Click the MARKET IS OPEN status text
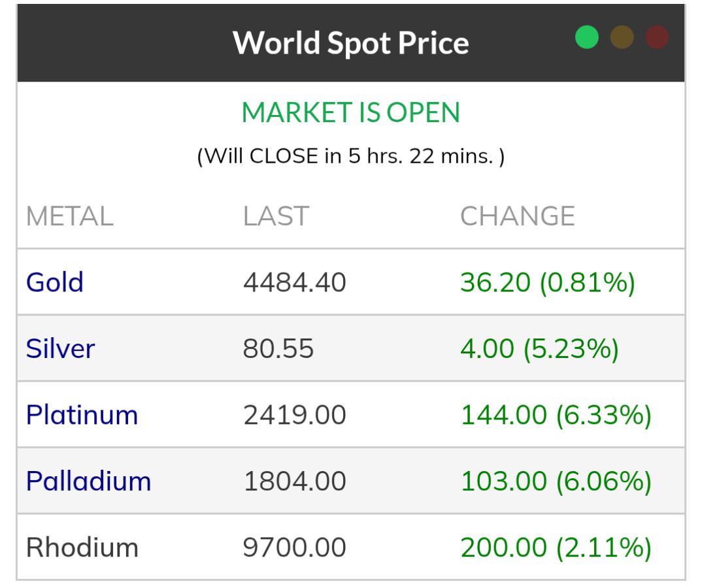 pos(350,112)
